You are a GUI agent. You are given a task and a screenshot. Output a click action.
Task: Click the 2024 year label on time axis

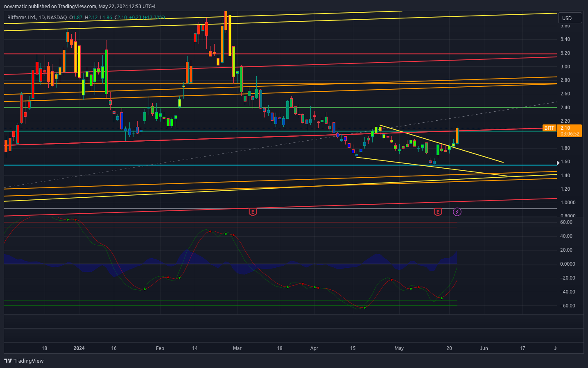point(79,348)
